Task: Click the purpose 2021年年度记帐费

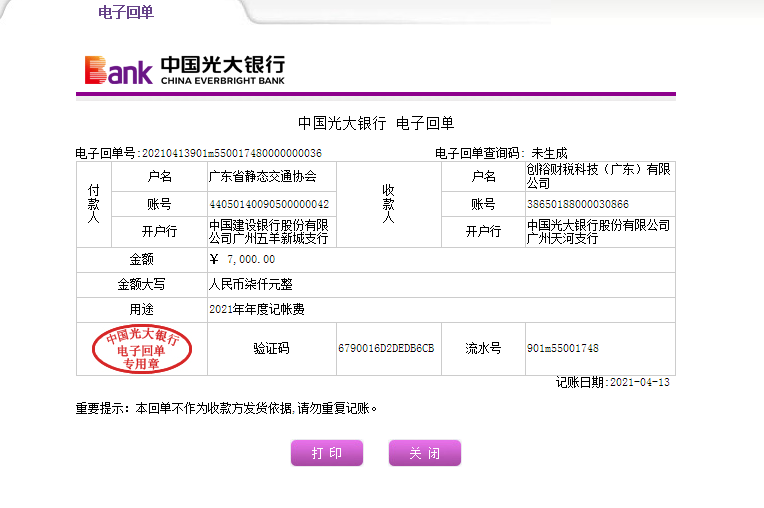Action: pos(257,309)
